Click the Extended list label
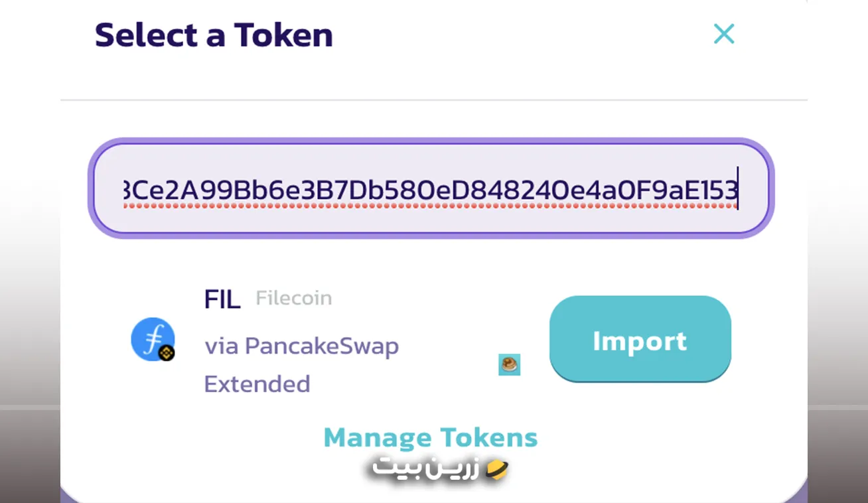This screenshot has width=868, height=503. (x=257, y=384)
